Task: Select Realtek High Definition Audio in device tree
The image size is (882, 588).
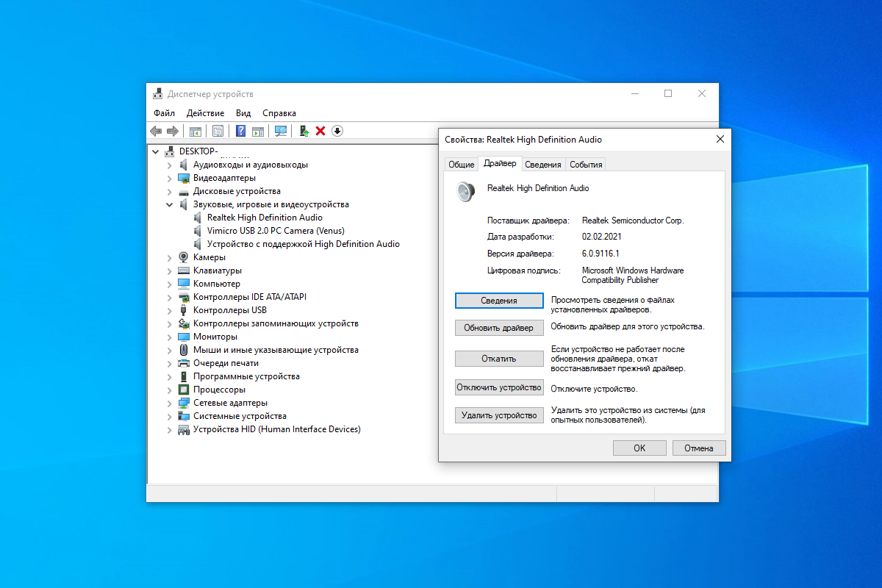Action: click(x=265, y=218)
